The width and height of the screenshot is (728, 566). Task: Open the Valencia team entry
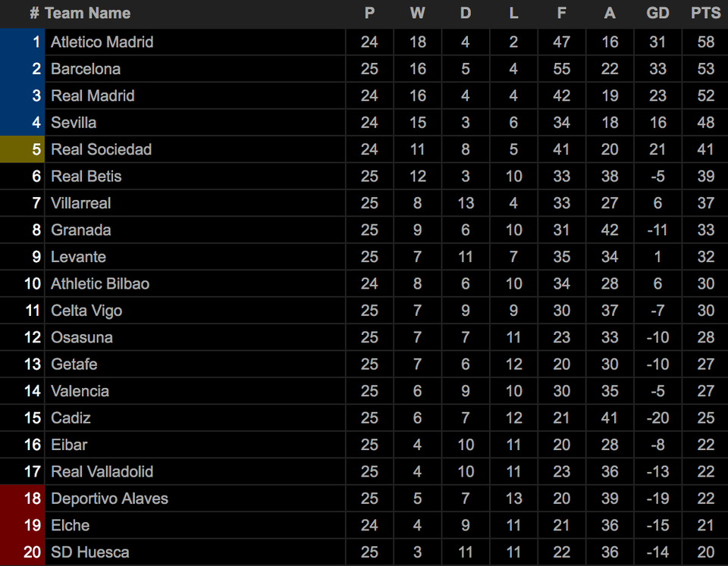[x=80, y=391]
